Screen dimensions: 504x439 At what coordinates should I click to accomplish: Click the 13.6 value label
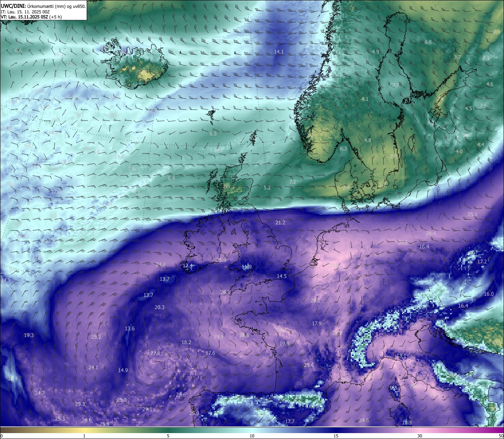tap(130, 328)
